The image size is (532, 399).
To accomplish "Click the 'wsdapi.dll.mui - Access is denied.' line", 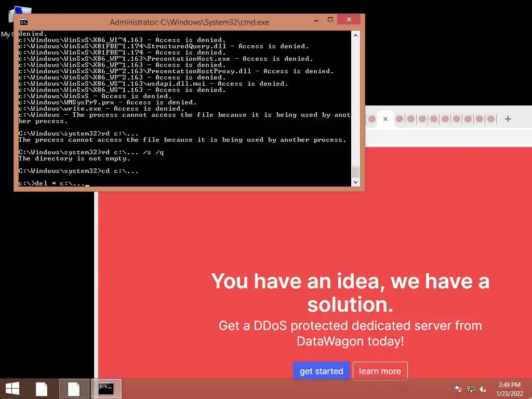I will (x=153, y=84).
